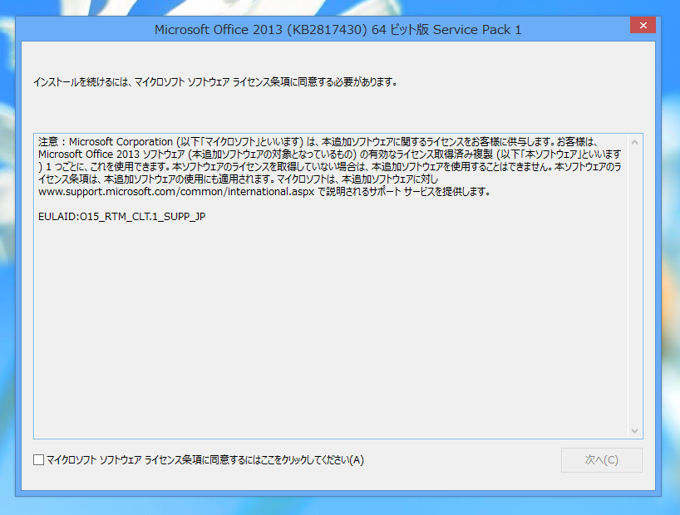Click the 次へ(C) button

602,460
